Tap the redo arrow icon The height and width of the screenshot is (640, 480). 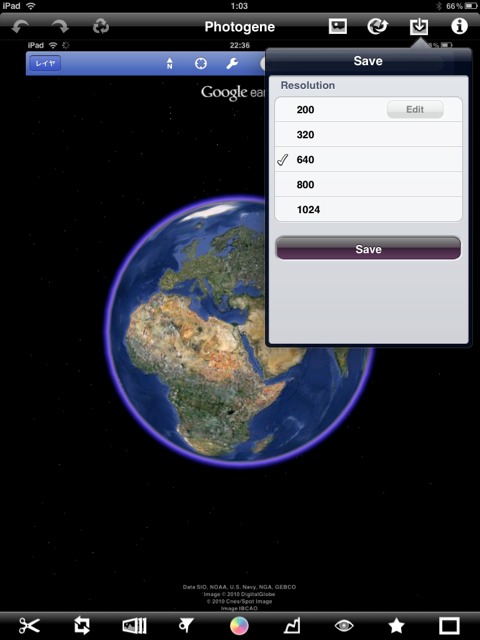[60, 27]
